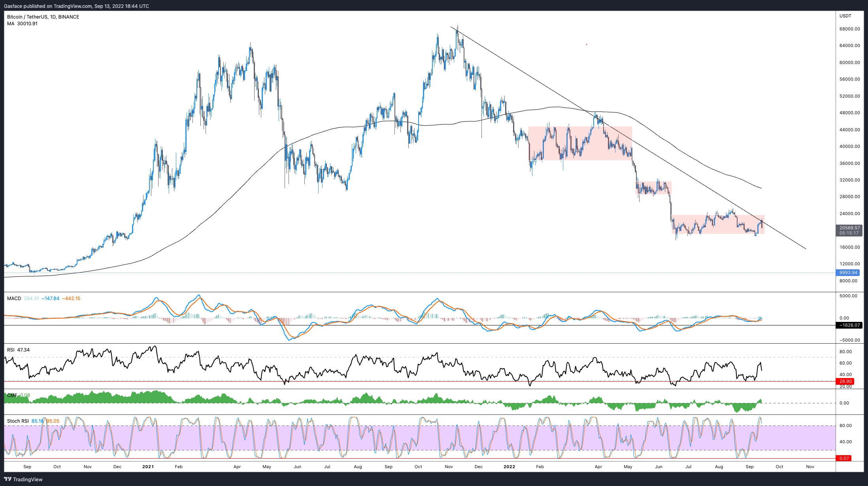Click the red 0.07 Stoch RSI tag

tap(844, 458)
